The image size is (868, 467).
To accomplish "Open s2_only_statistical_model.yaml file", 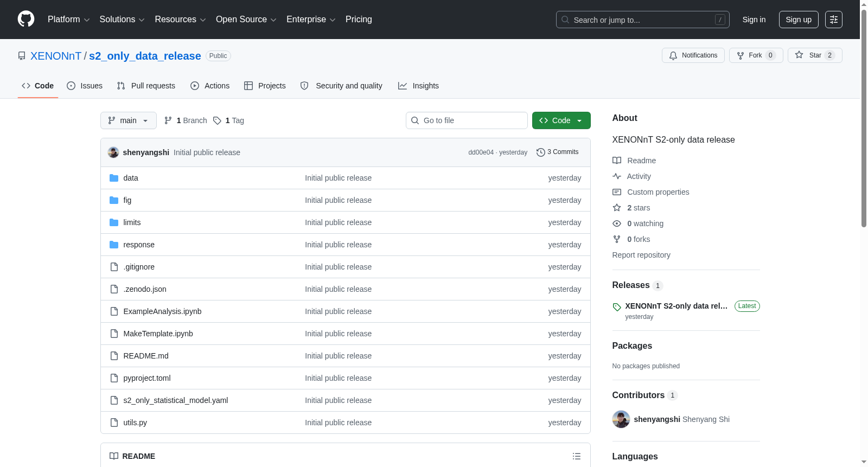I will [176, 400].
